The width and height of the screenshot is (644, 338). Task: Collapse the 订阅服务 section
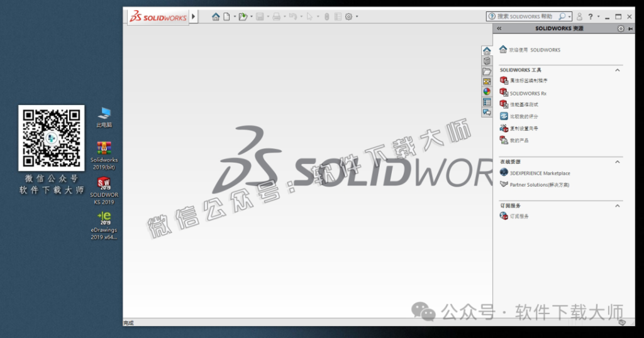618,206
